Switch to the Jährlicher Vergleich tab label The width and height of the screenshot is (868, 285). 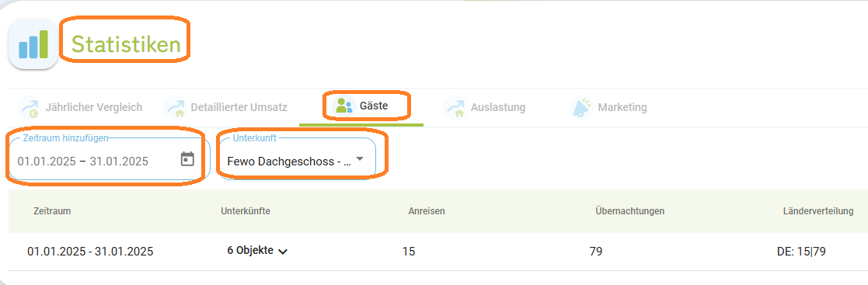(93, 107)
